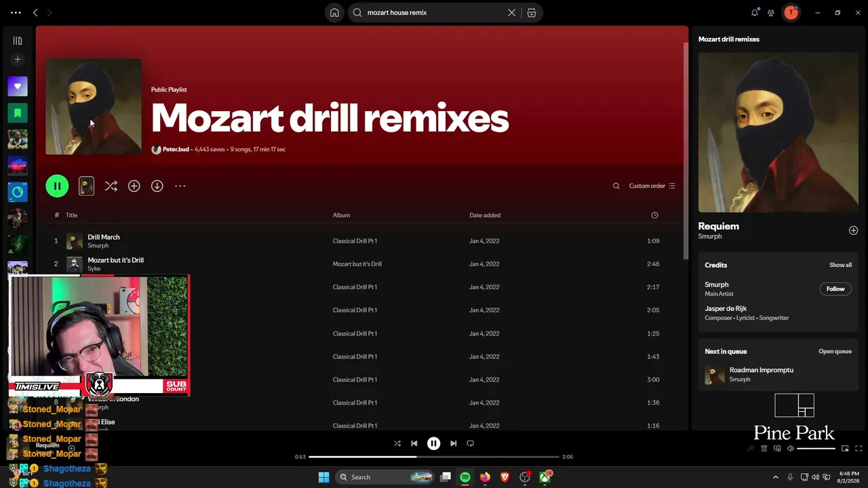The image size is (868, 488).
Task: Toggle shuffle in the player bar
Action: click(x=397, y=443)
